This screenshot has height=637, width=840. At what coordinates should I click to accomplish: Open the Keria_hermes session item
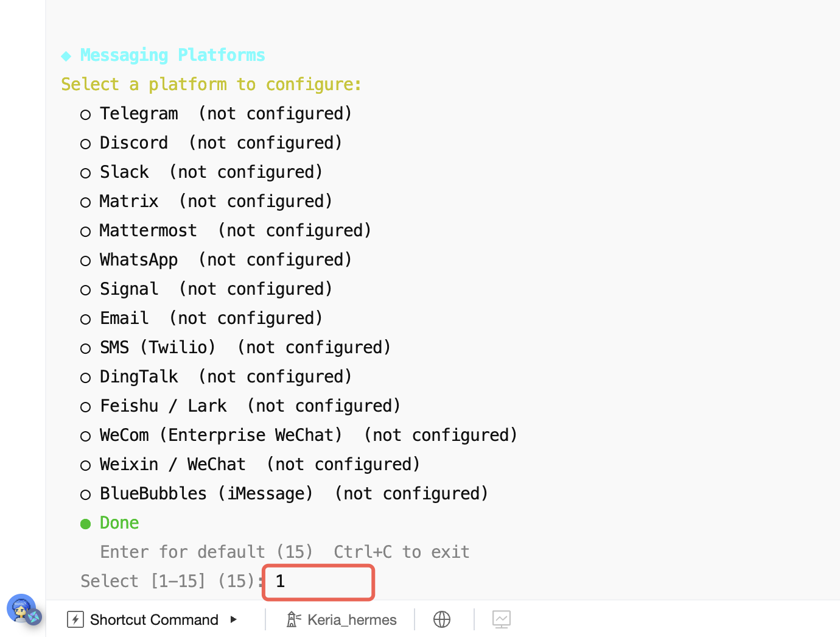[352, 619]
